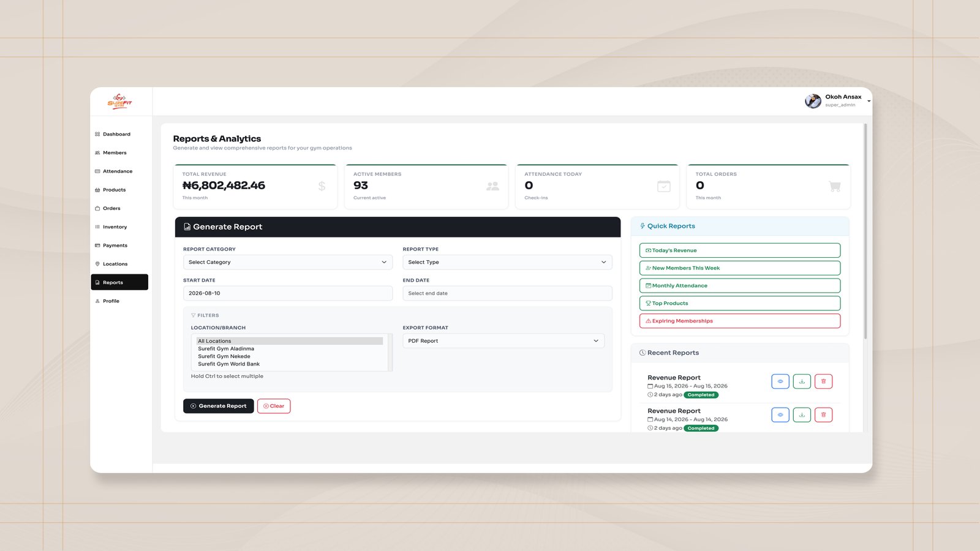Click the Start Date field

[288, 293]
